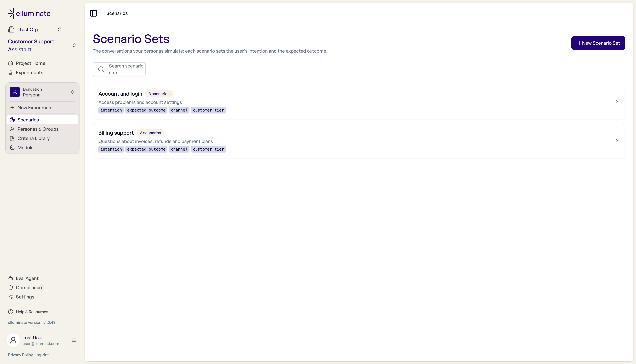Open the Account and login set chevron
The height and width of the screenshot is (364, 636).
(x=617, y=101)
